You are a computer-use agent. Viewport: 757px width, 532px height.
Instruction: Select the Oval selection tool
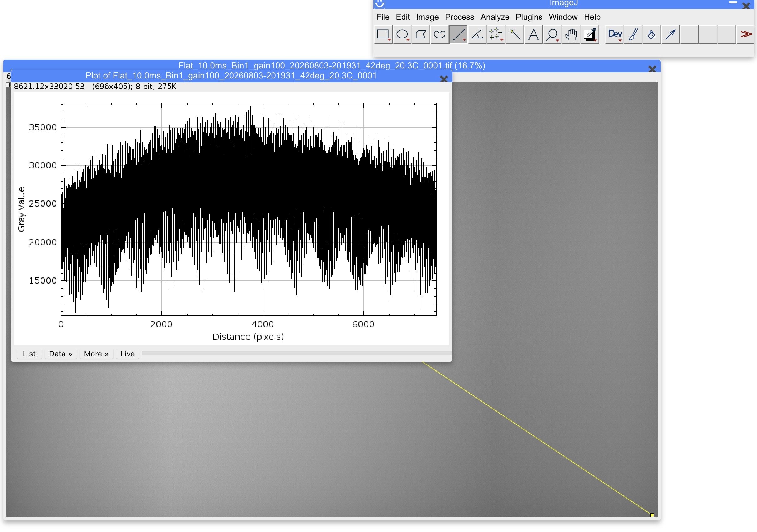[x=402, y=34]
